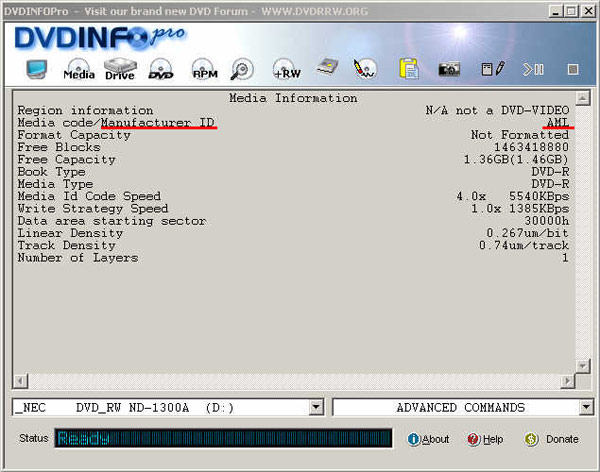The image size is (600, 472).
Task: Select the 'Format Capacity' label
Action: (x=74, y=135)
